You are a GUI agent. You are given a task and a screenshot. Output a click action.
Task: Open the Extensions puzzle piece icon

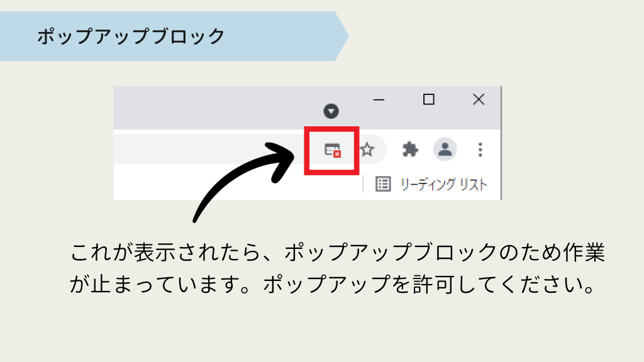pyautogui.click(x=410, y=150)
